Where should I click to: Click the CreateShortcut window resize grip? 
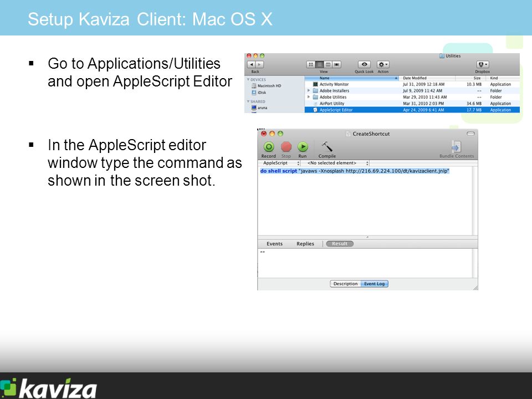coord(475,288)
